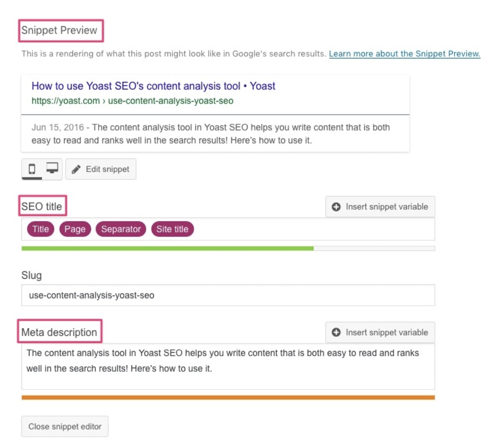
Task: Open SEO title's Insert snippet variable dropdown
Action: click(380, 206)
